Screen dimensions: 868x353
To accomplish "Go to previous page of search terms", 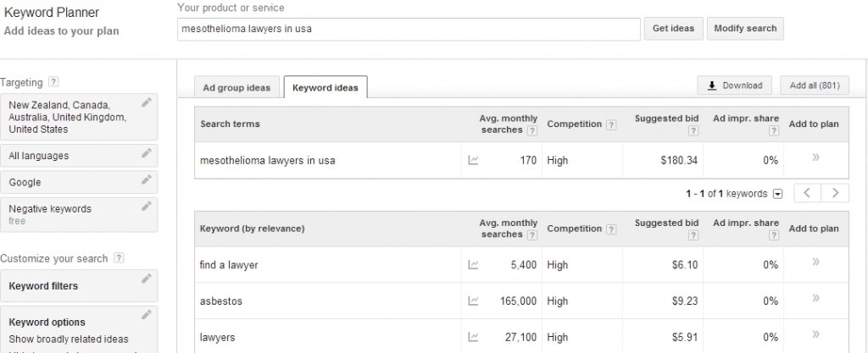I will (x=807, y=193).
